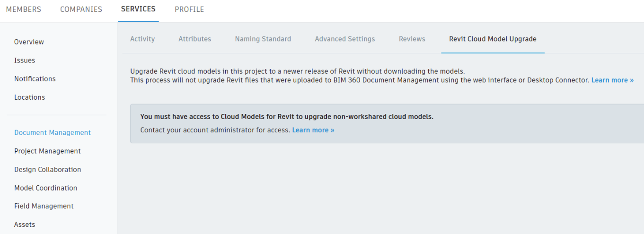Open Assets in the sidebar
Image resolution: width=644 pixels, height=234 pixels.
click(x=25, y=225)
